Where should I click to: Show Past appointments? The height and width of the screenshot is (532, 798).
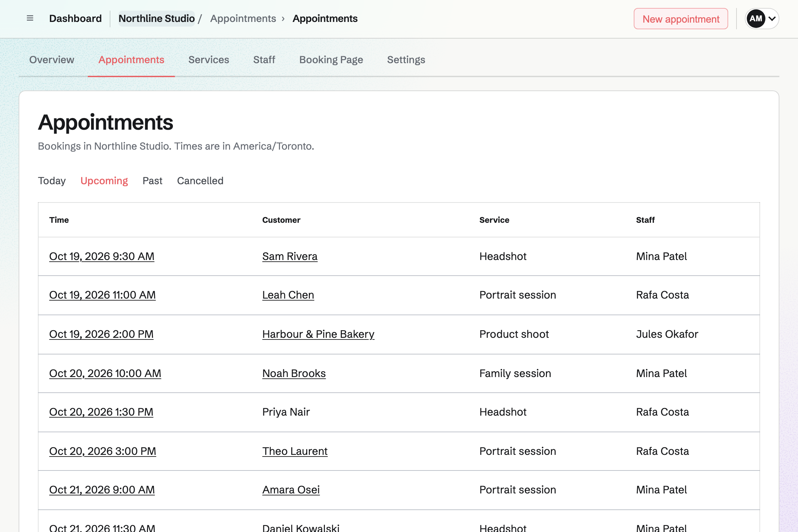152,181
